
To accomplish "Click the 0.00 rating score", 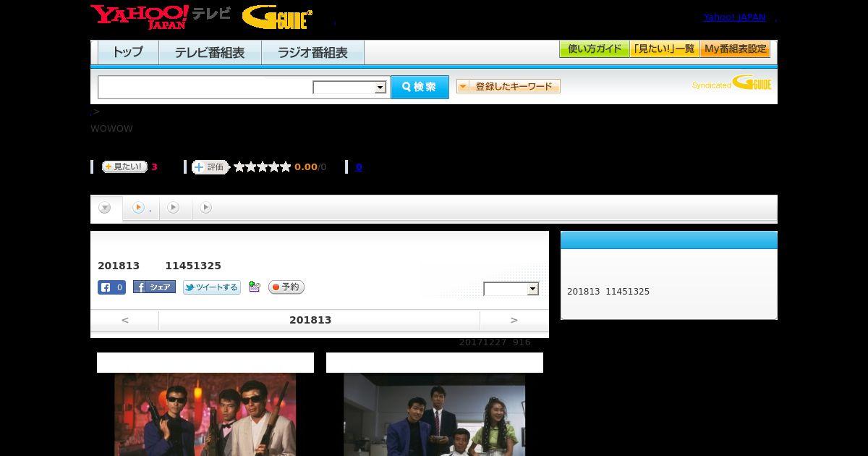I will 305,167.
